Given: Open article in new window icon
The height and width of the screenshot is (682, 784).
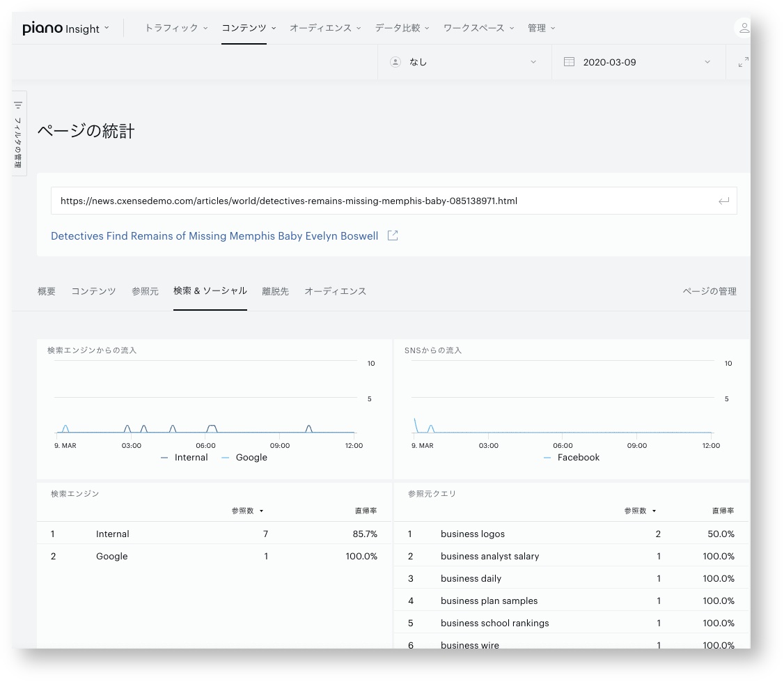Looking at the screenshot, I should coord(393,235).
